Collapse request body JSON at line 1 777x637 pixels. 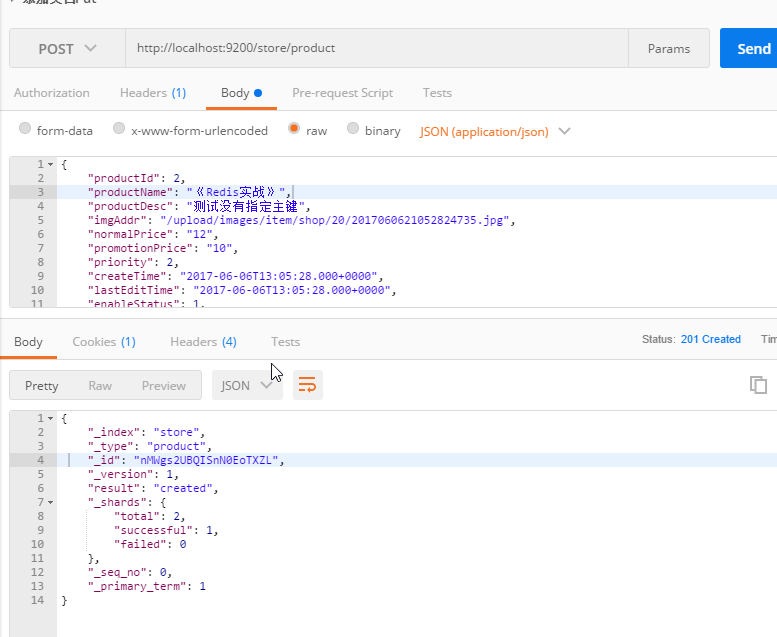coord(51,163)
